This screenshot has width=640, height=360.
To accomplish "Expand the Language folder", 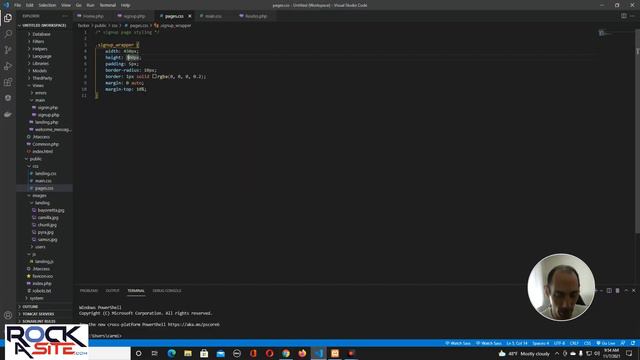I will click(42, 56).
